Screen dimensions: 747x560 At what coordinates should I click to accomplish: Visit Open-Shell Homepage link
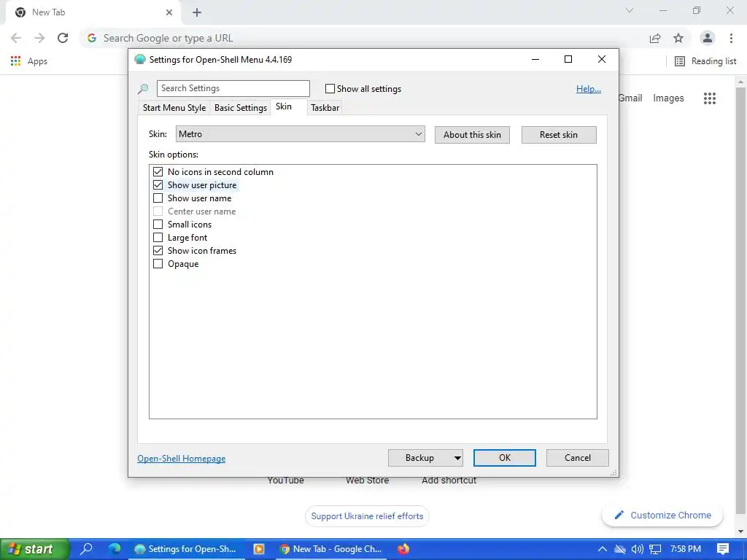(x=182, y=459)
